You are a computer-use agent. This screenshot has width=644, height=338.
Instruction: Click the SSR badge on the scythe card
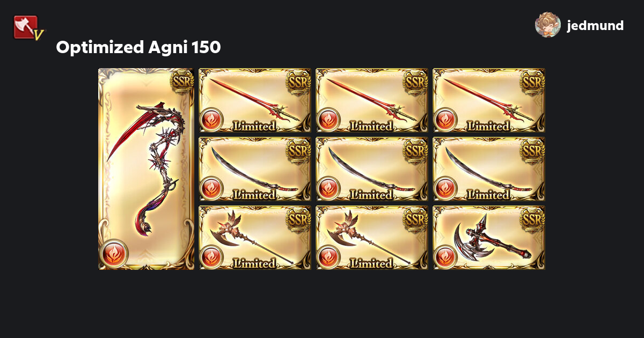182,81
